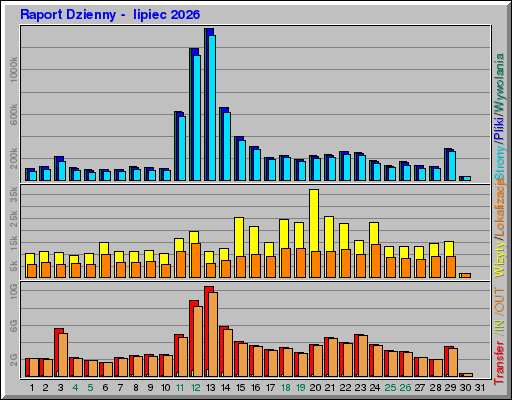Select day 2 label on x-axis
This screenshot has height=400, width=512.
click(46, 388)
